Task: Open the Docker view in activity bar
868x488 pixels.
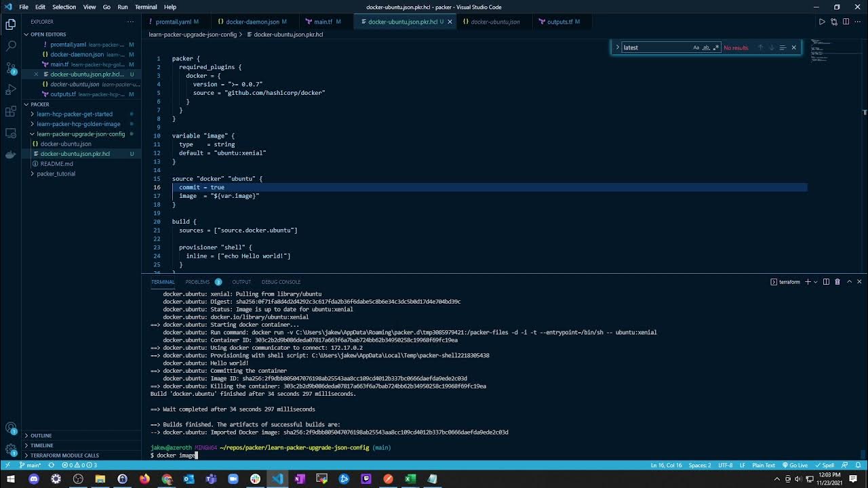Action: click(x=11, y=155)
